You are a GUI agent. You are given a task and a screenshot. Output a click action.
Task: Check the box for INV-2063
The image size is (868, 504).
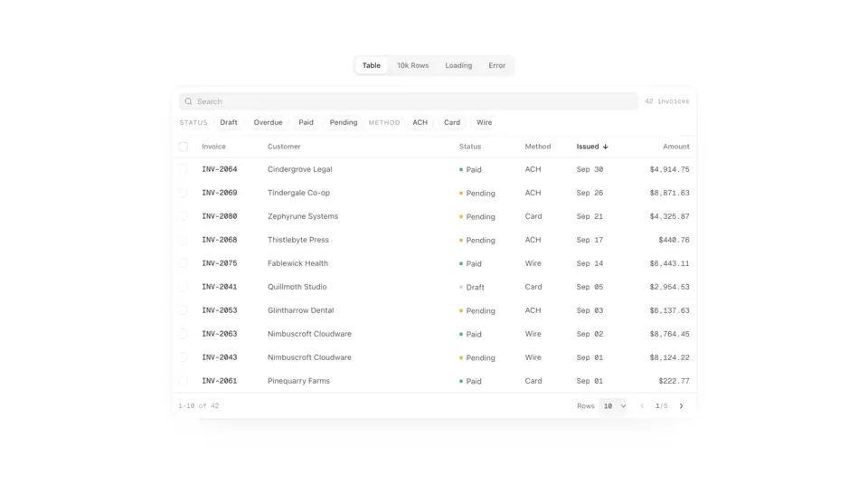tap(184, 334)
